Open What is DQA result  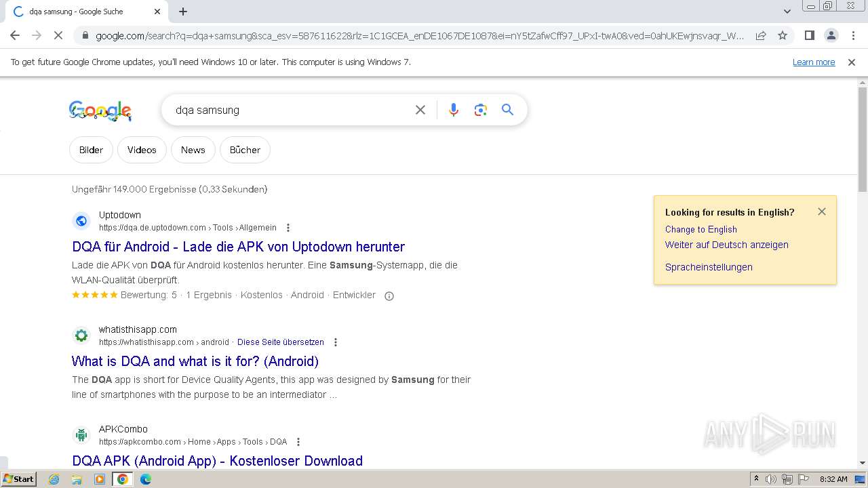click(x=195, y=361)
